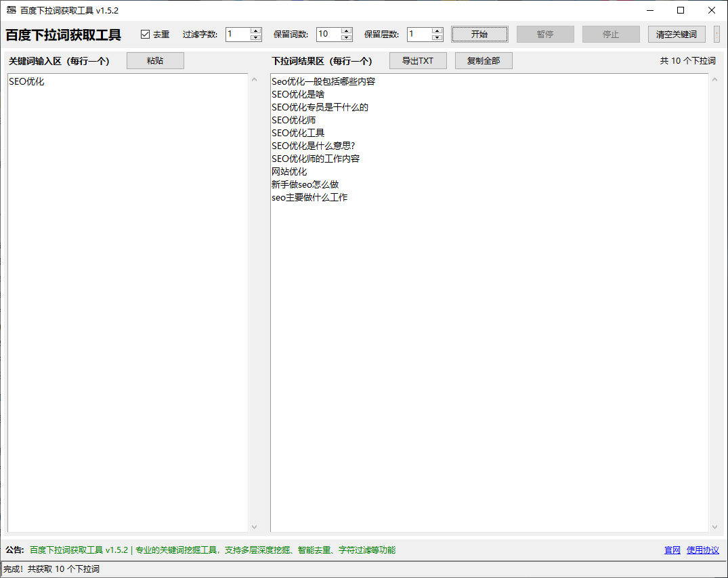Click the 保留层数 input field
The height and width of the screenshot is (578, 728).
419,35
